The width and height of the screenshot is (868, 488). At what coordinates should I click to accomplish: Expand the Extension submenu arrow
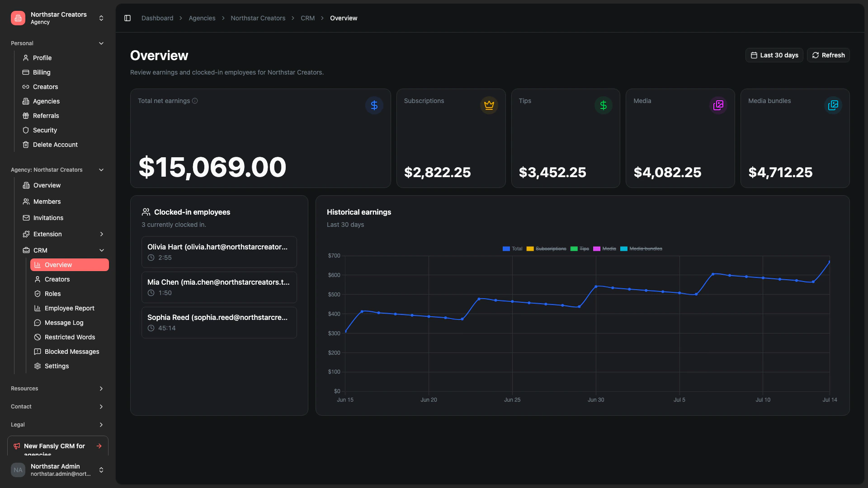102,234
